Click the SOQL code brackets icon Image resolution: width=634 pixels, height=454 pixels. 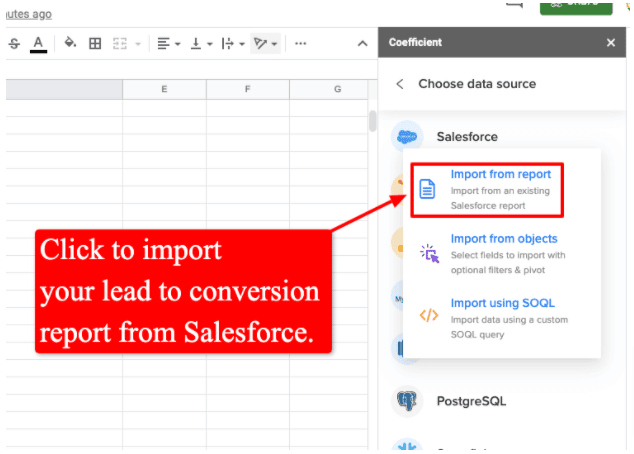tap(429, 315)
